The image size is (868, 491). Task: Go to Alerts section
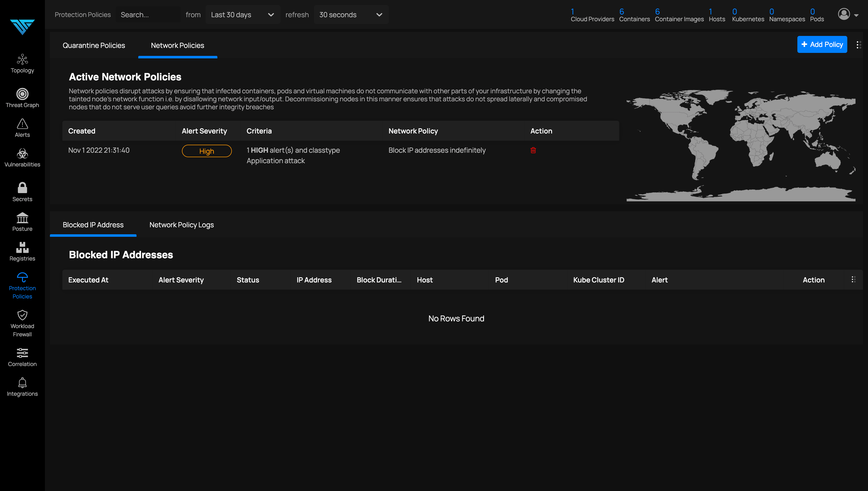22,128
